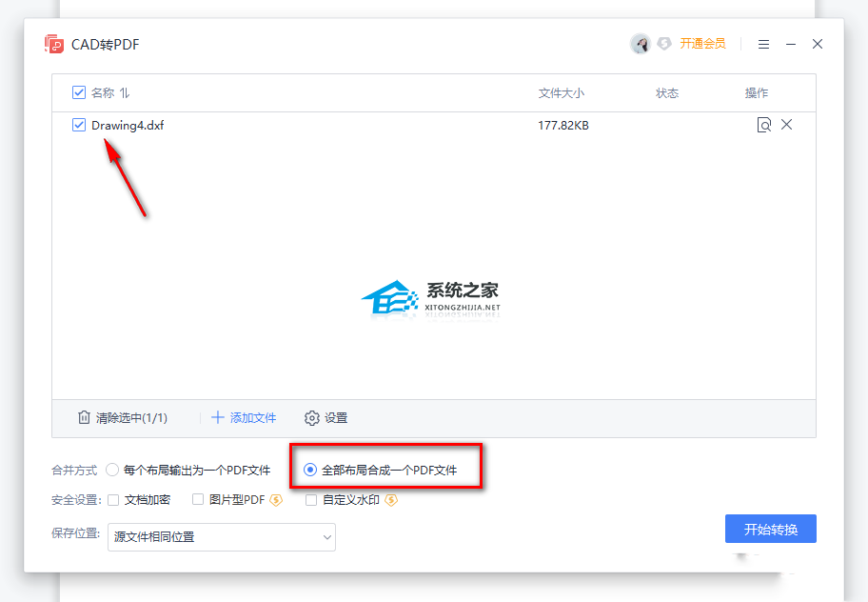868x602 pixels.
Task: Preview Drawing4.dxf with the magnifier icon
Action: pyautogui.click(x=764, y=125)
